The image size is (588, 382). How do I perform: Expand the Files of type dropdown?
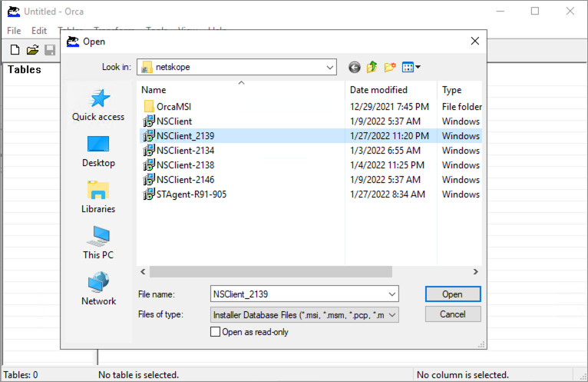pos(392,314)
